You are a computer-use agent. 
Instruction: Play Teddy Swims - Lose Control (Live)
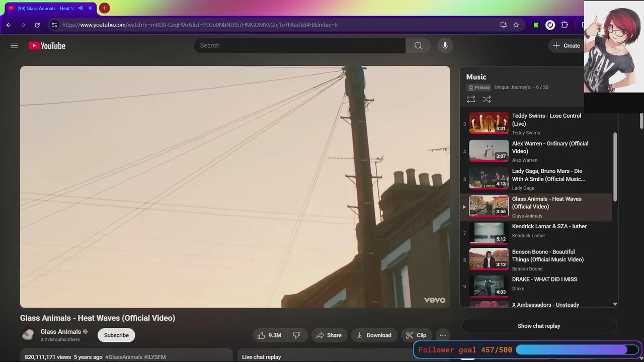[536, 124]
